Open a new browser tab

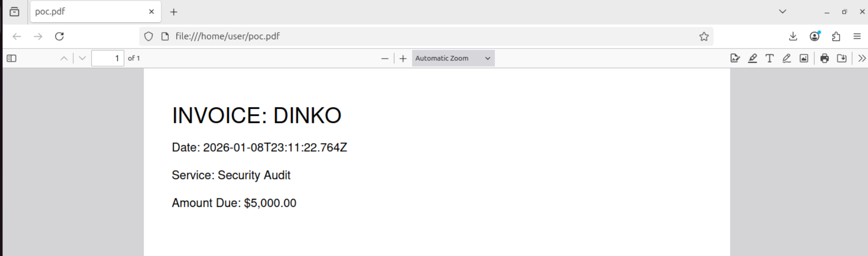pos(174,12)
